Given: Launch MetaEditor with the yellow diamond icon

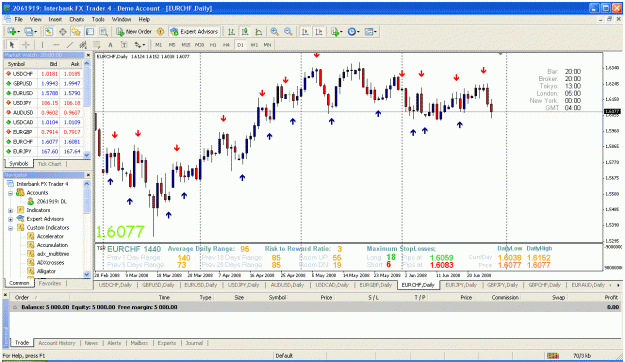Looking at the screenshot, I should point(161,31).
